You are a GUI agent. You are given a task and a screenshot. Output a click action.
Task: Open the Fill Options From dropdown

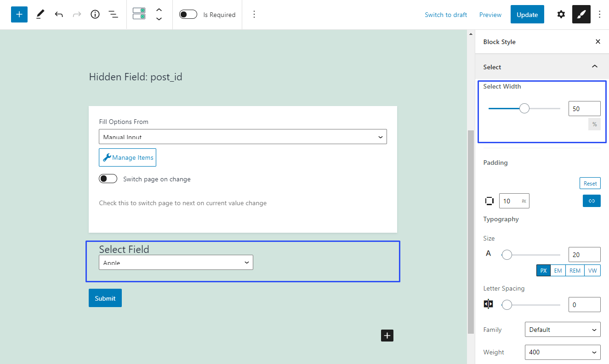pos(243,137)
